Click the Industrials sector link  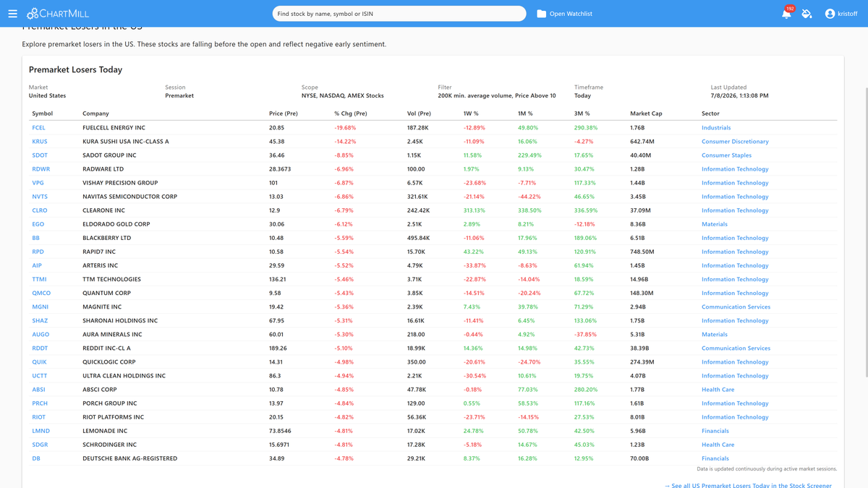pyautogui.click(x=716, y=128)
